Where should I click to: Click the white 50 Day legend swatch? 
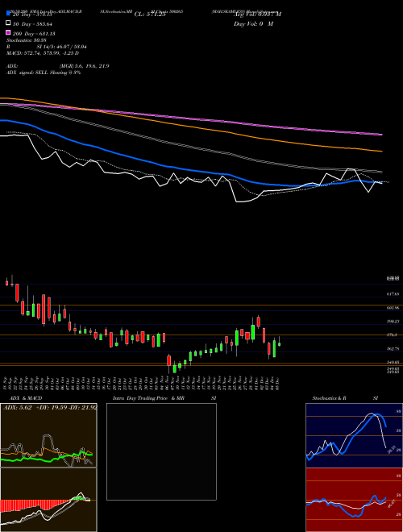(8, 23)
